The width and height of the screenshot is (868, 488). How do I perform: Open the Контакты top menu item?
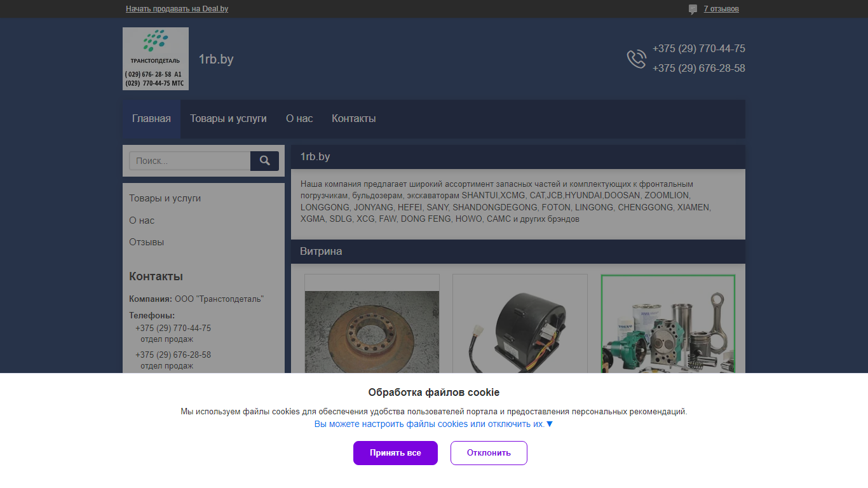tap(354, 119)
